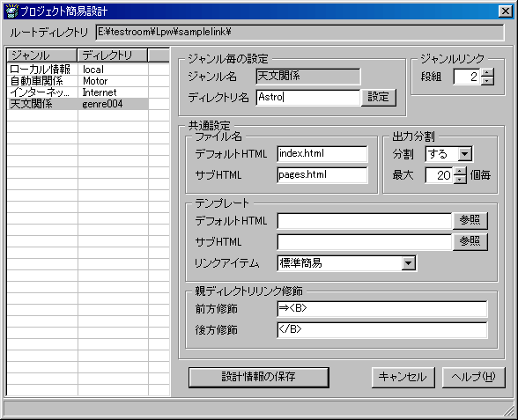
Task: Expand the リンクアイテム dropdown showing 標準簡易
Action: (409, 263)
